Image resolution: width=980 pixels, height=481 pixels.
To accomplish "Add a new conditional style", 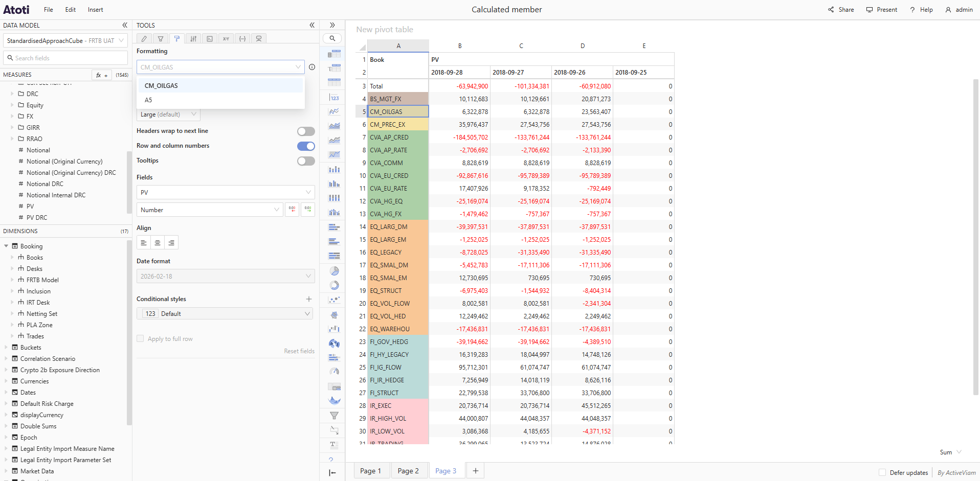I will 309,299.
